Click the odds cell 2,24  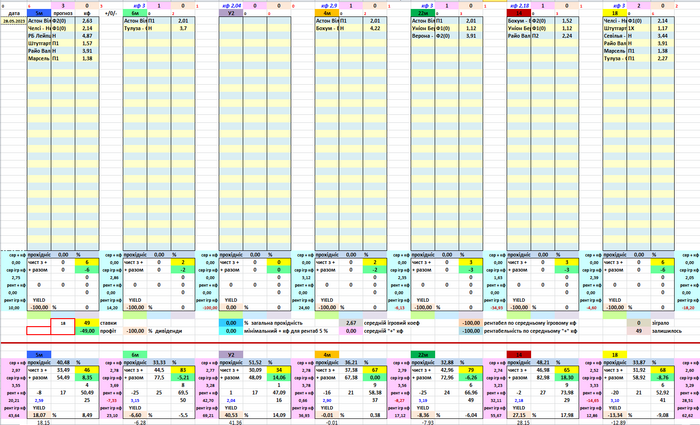(567, 36)
